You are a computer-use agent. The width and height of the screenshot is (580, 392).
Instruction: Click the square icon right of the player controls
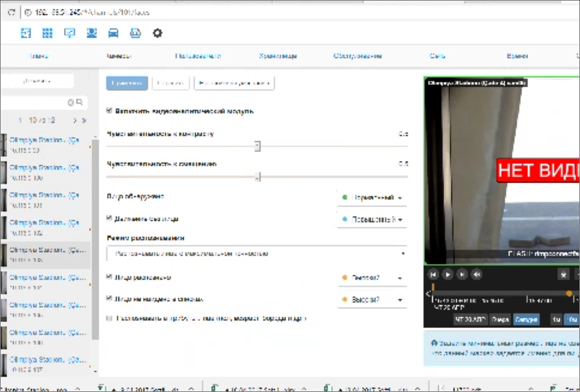(x=563, y=275)
